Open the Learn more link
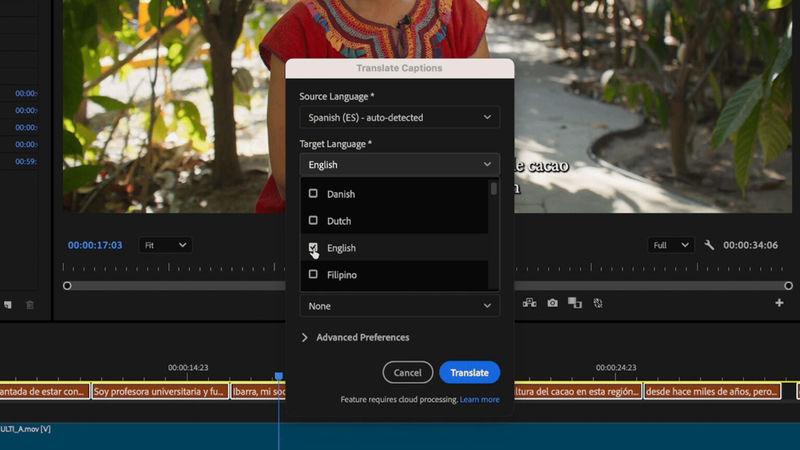800x450 pixels. pyautogui.click(x=479, y=400)
